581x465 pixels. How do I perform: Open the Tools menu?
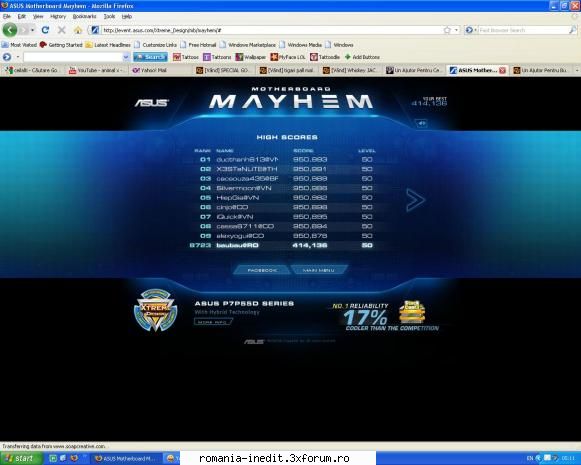109,16
